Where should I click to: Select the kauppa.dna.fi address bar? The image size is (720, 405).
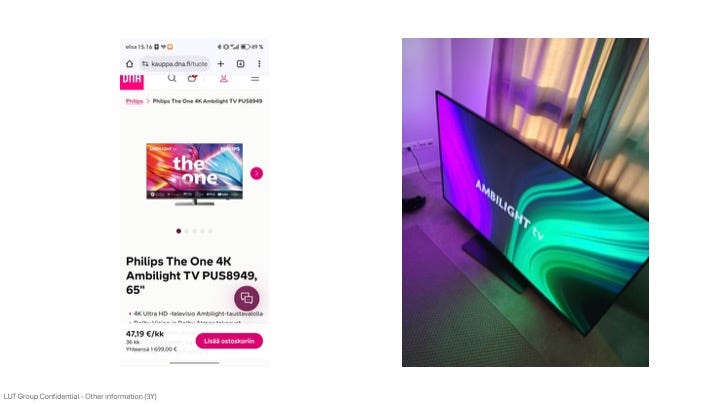175,64
